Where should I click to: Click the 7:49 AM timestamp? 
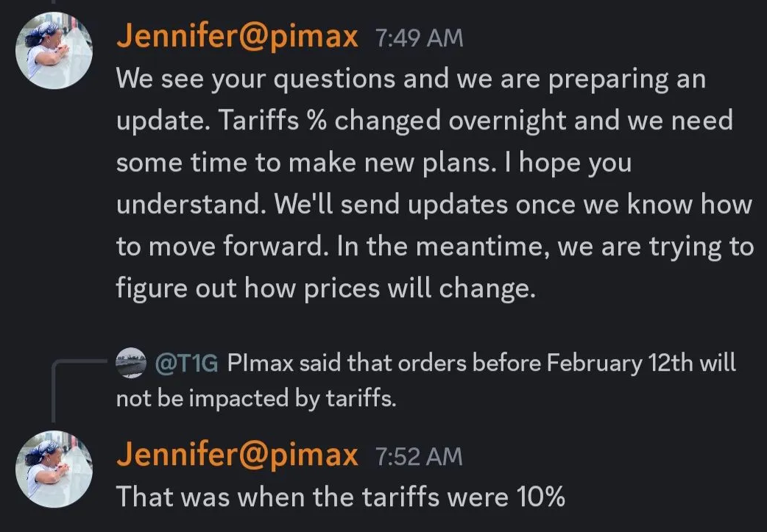pos(419,38)
